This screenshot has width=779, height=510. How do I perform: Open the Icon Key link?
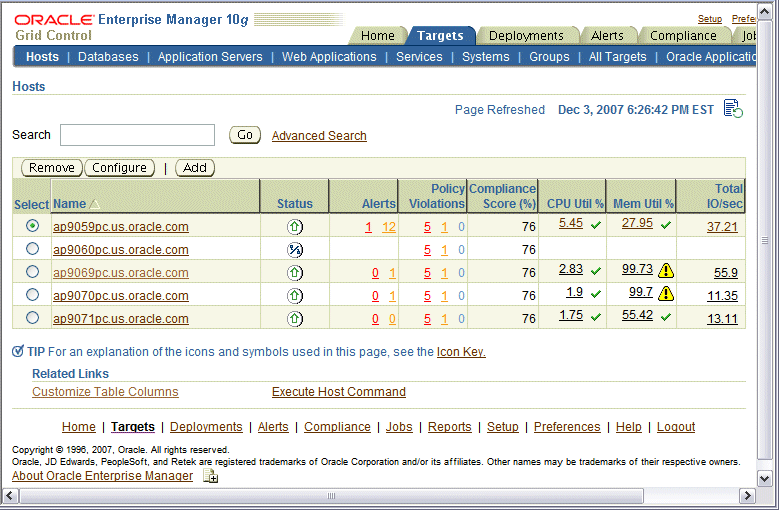pyautogui.click(x=461, y=352)
